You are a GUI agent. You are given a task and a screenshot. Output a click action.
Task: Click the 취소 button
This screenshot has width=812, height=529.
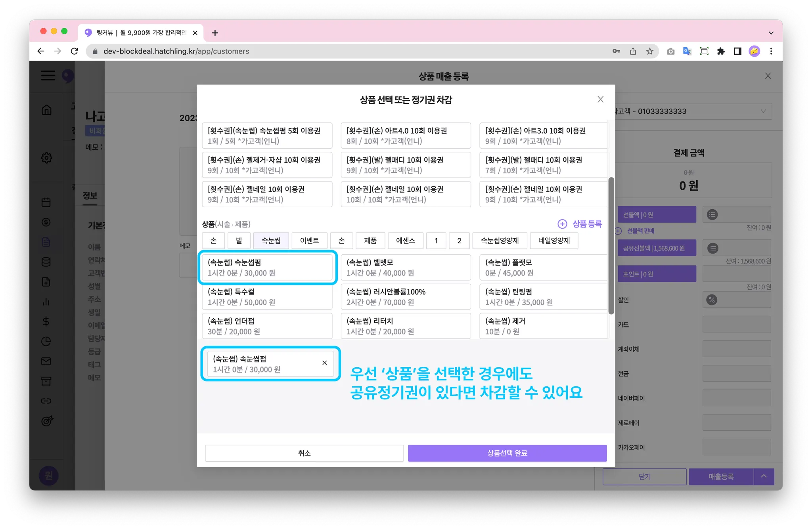[304, 453]
